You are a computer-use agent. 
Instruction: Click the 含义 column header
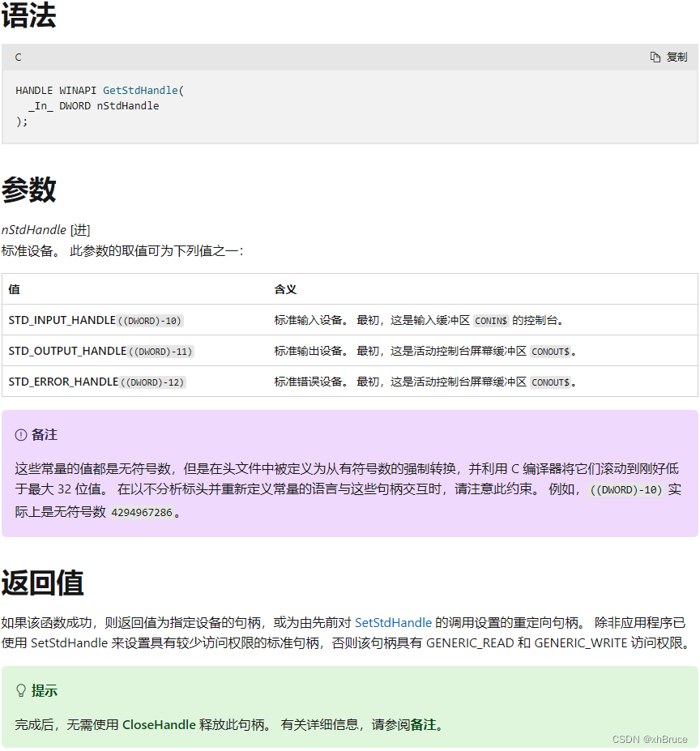[285, 288]
